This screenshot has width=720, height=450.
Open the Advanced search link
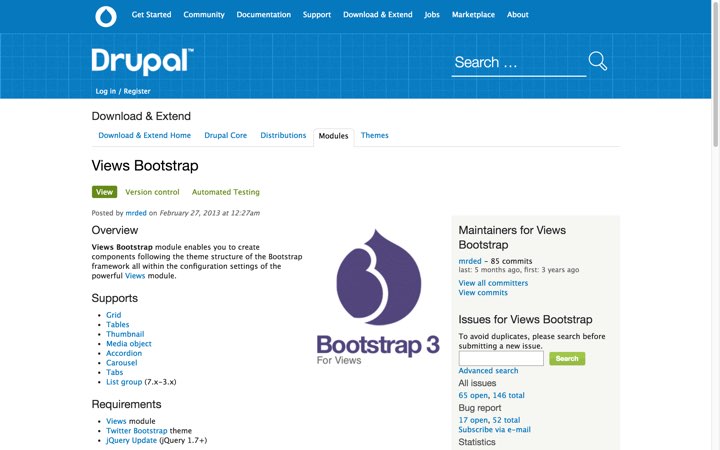(488, 371)
